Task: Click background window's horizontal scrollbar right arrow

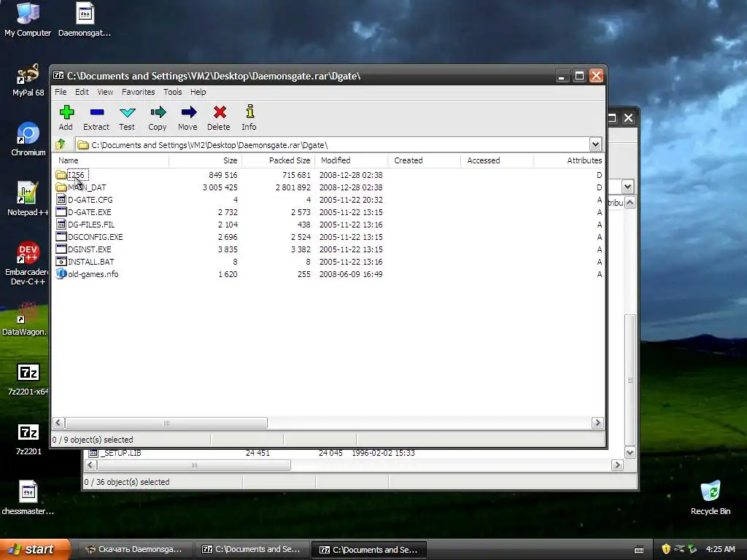Action: pos(617,465)
